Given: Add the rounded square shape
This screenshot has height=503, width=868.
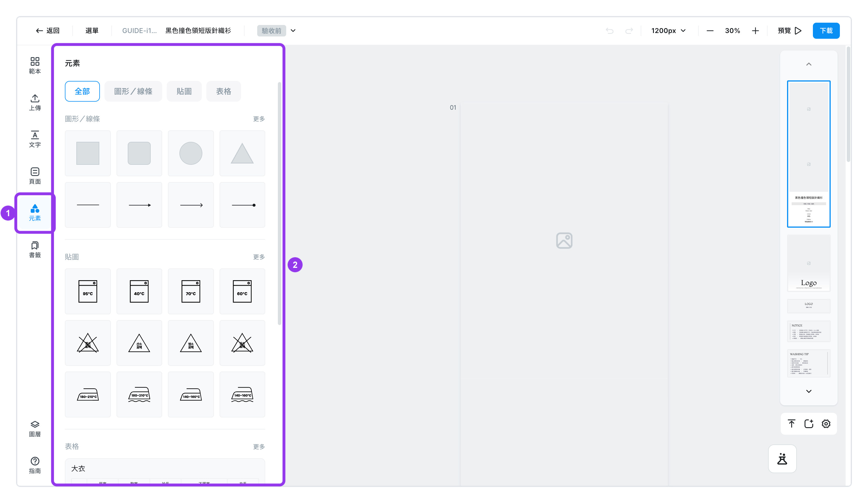Looking at the screenshot, I should click(x=139, y=153).
